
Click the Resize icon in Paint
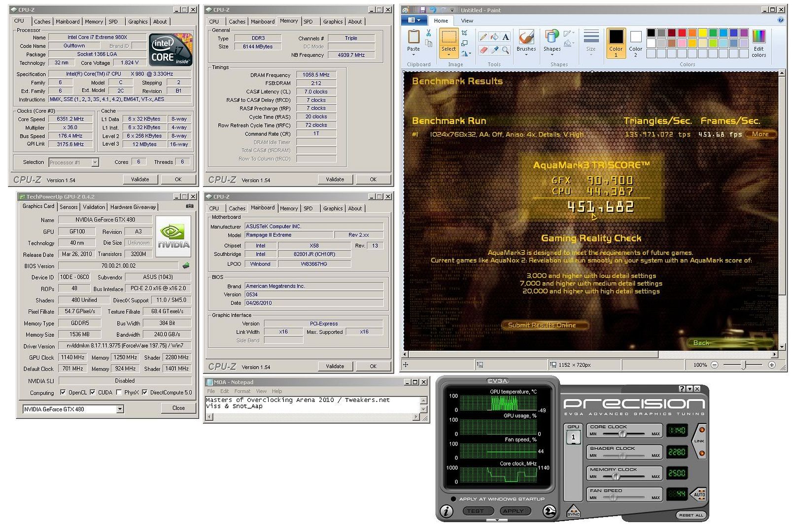(464, 43)
